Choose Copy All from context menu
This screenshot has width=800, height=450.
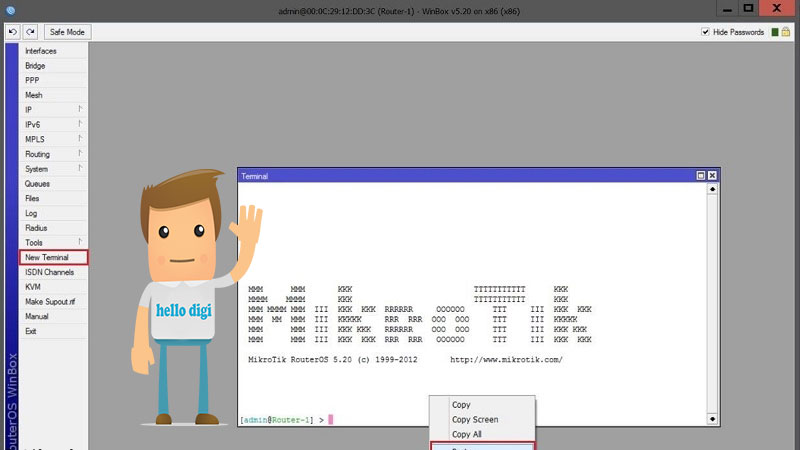[x=482, y=434]
